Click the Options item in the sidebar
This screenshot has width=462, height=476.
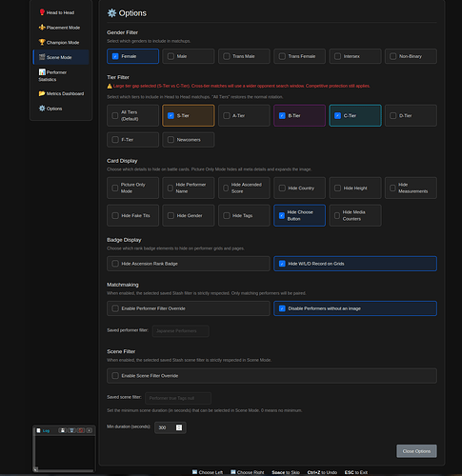(x=61, y=109)
